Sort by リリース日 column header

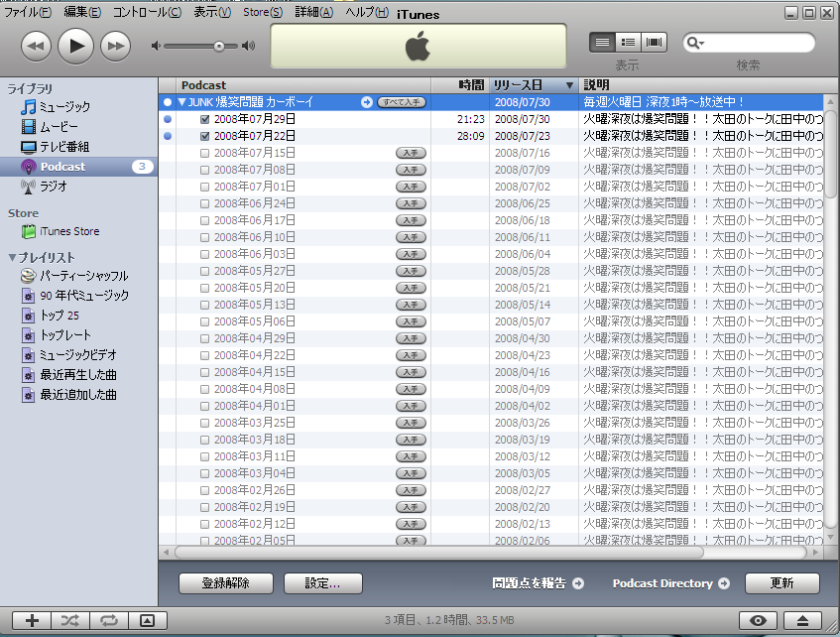[534, 85]
